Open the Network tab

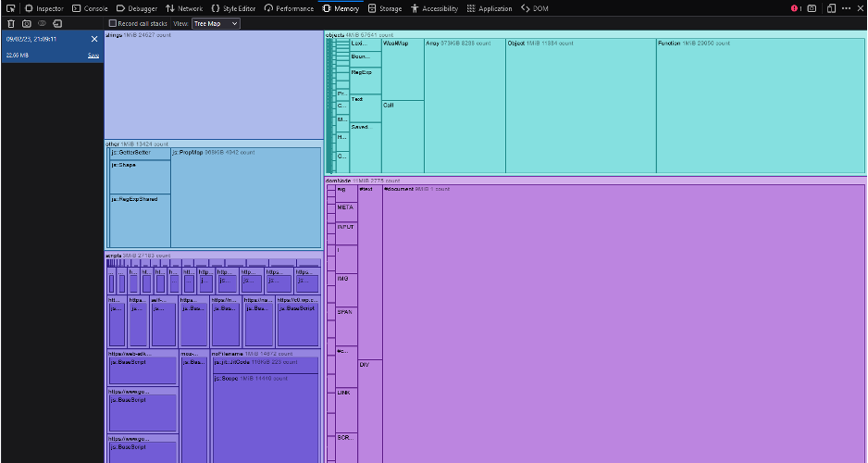183,8
